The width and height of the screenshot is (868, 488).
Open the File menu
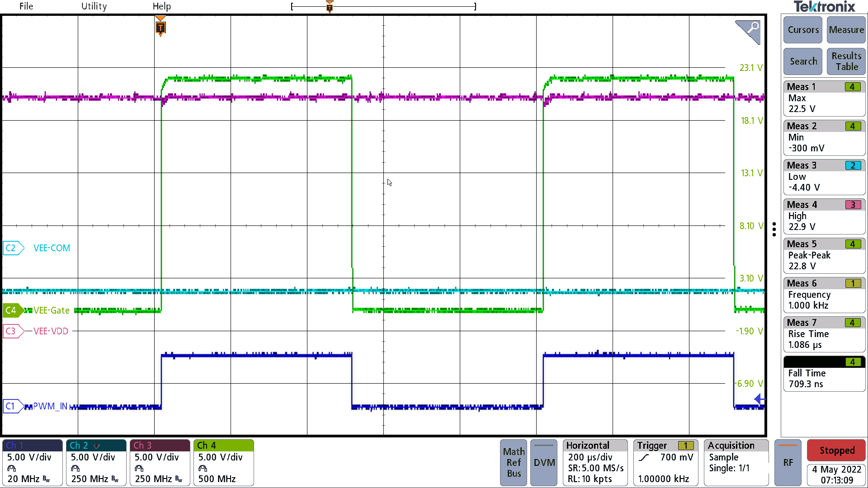pos(26,6)
